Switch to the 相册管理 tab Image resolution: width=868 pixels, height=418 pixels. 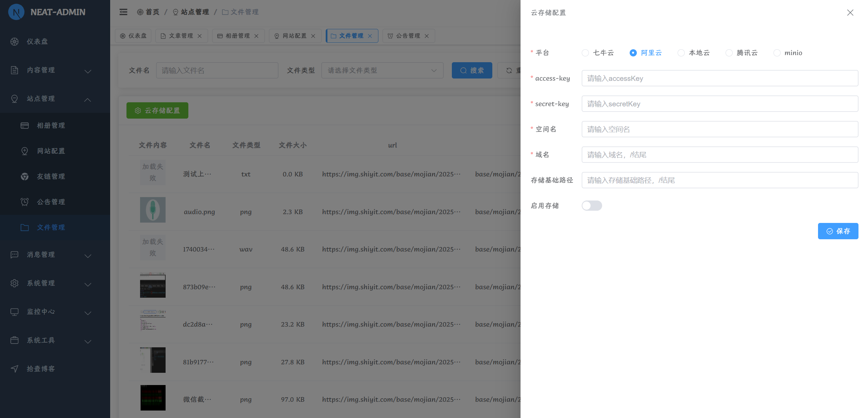pos(237,36)
